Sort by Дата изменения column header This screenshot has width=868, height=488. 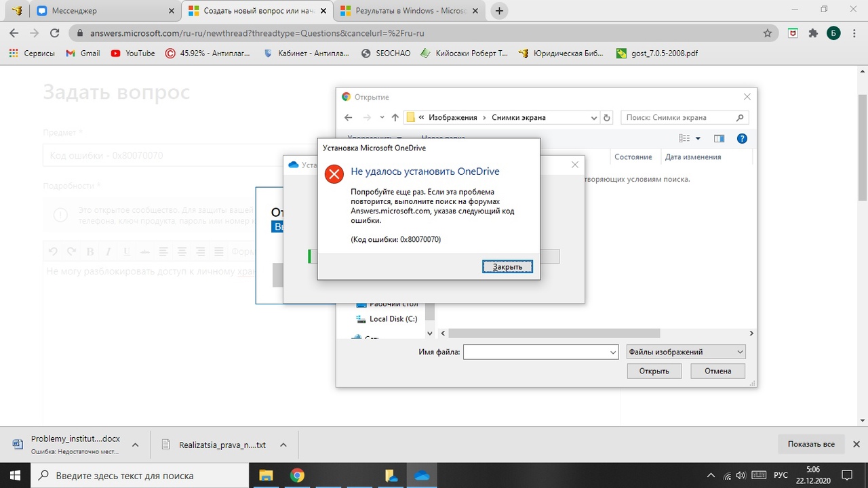click(x=693, y=157)
